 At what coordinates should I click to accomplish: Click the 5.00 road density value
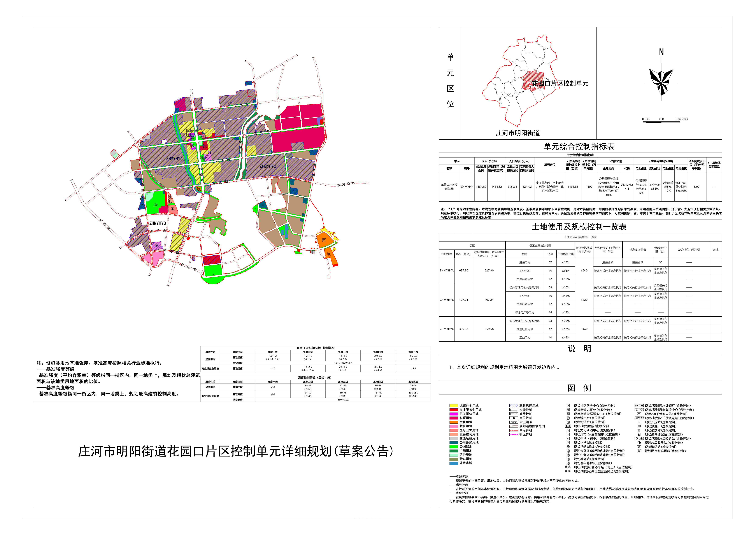(696, 187)
